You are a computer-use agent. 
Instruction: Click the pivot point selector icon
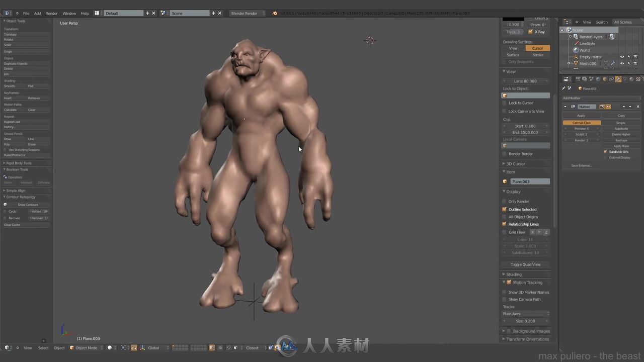pyautogui.click(x=123, y=347)
